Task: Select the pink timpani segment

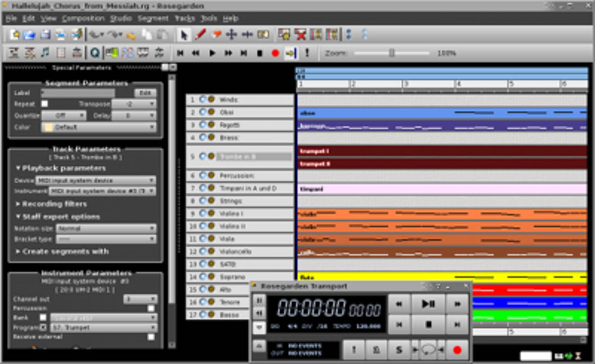Action: pyautogui.click(x=442, y=189)
